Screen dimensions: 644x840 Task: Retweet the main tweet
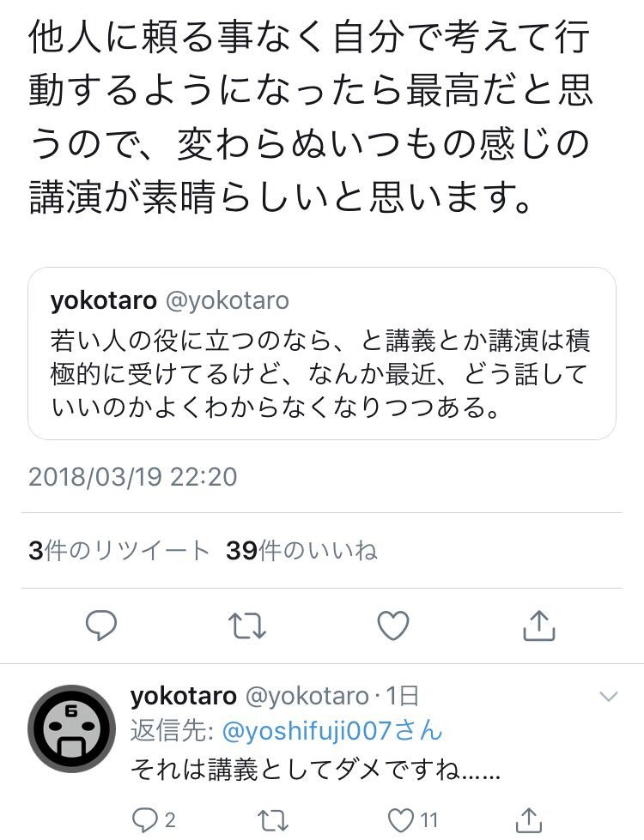248,626
